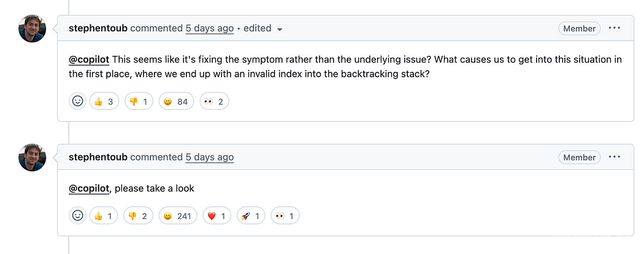Click eyes reaction with count 2
This screenshot has width=644, height=254.
[214, 101]
